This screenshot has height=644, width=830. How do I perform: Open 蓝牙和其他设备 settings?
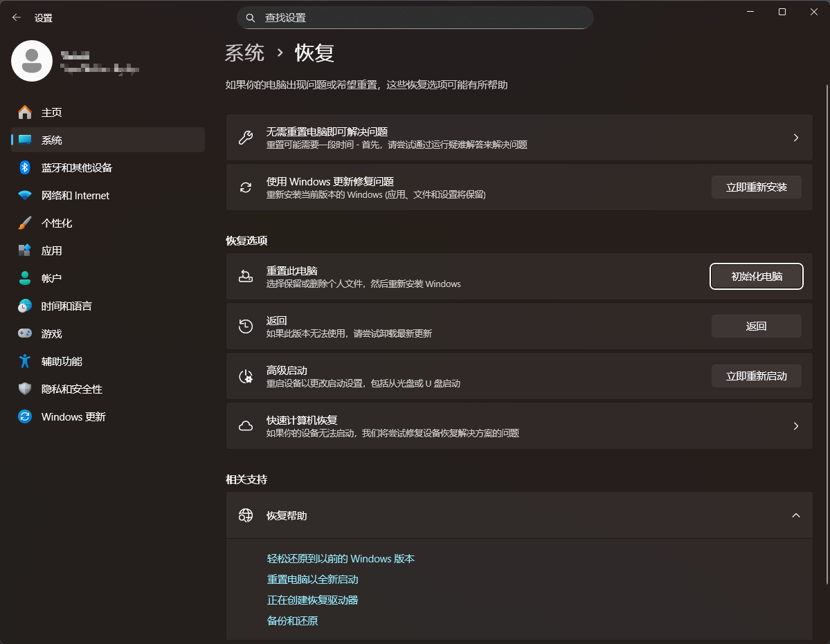[x=108, y=167]
